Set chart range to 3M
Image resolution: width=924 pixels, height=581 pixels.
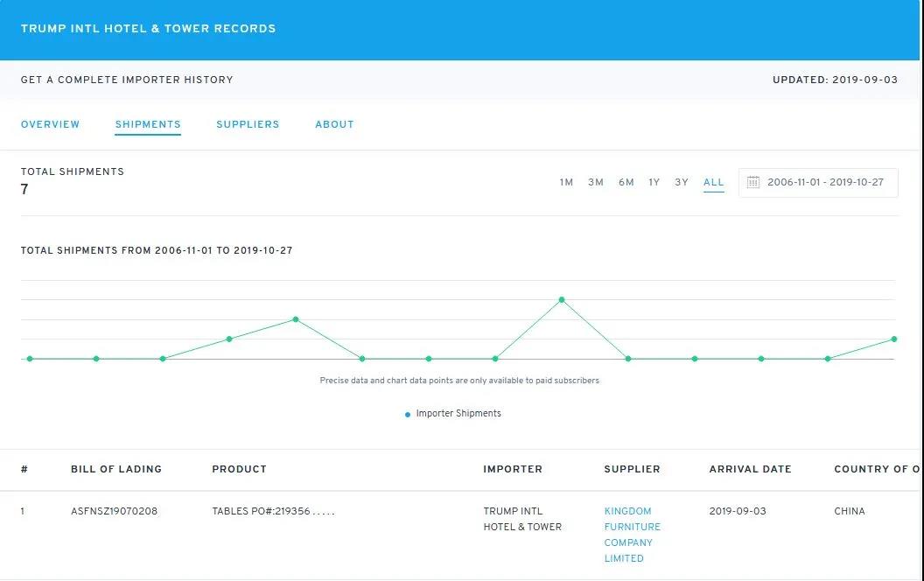596,182
